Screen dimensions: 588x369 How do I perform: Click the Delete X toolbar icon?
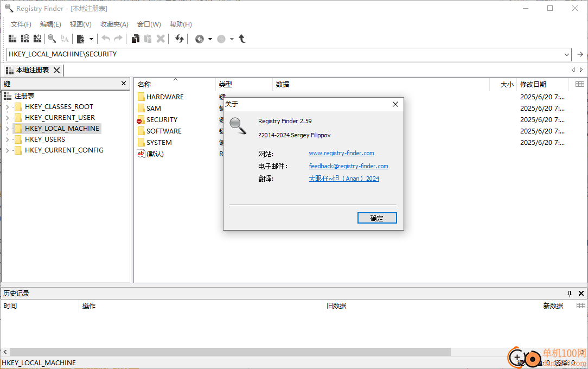click(x=161, y=39)
